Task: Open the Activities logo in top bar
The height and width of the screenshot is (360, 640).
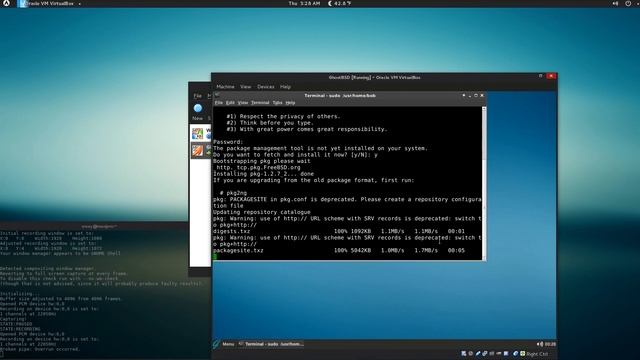Action: pos(6,3)
